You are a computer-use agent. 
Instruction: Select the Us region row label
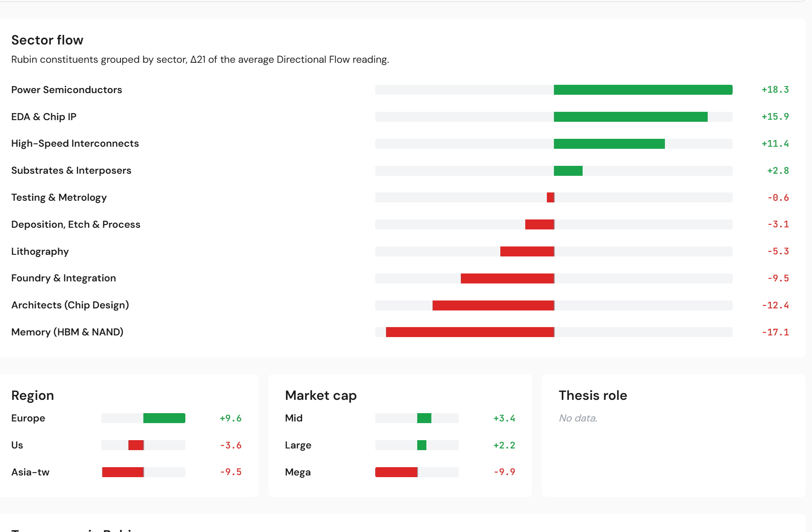pos(17,445)
